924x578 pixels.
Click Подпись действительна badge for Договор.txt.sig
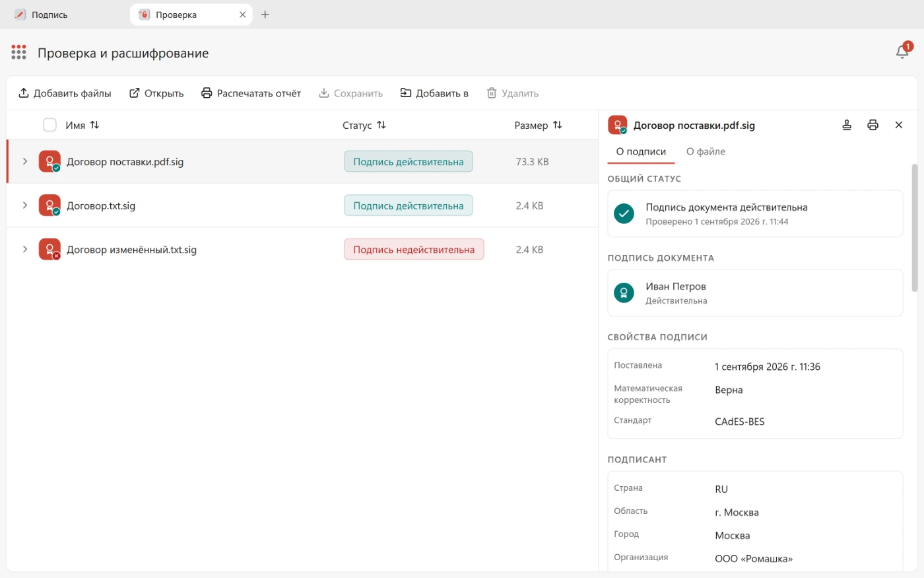pos(409,205)
